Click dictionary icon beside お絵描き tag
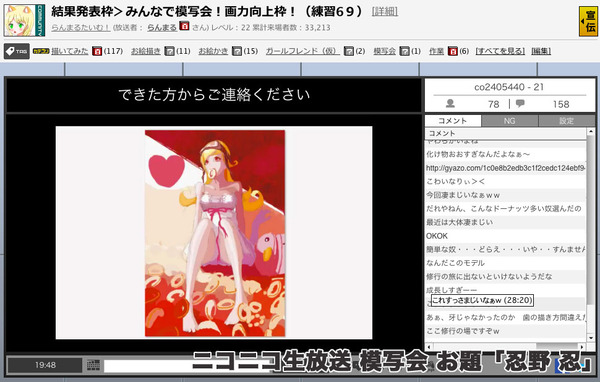This screenshot has height=382, width=600. pos(169,51)
